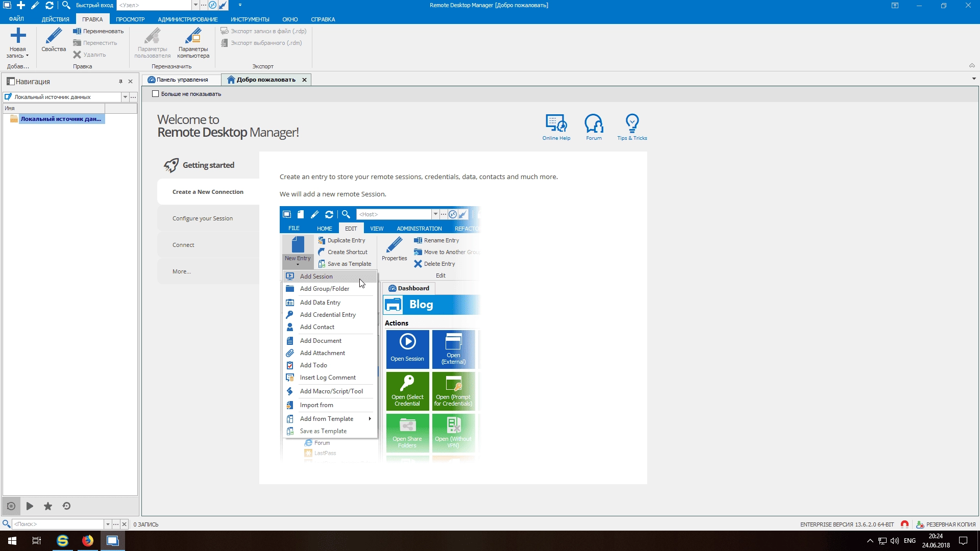Open the СПРАВКА ribbon tab
The height and width of the screenshot is (551, 980).
pos(323,19)
